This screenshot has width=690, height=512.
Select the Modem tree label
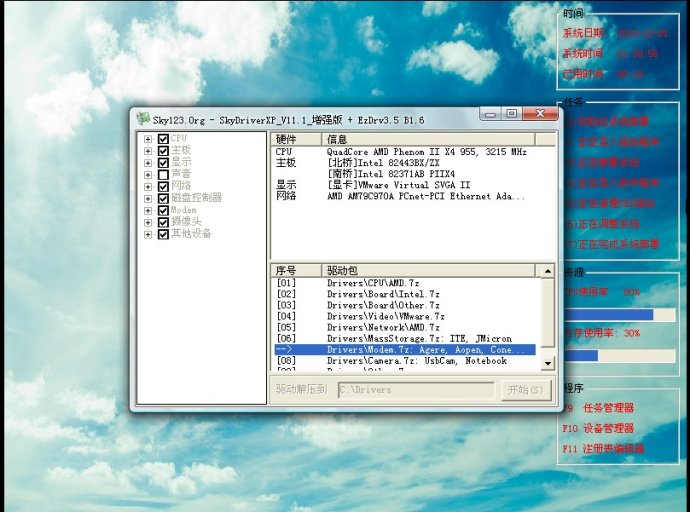point(184,210)
